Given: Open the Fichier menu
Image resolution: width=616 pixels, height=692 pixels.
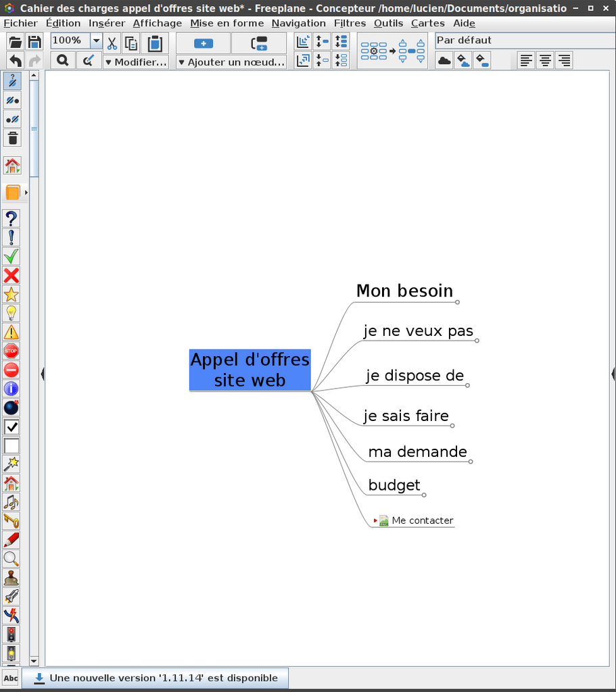Looking at the screenshot, I should 21,24.
